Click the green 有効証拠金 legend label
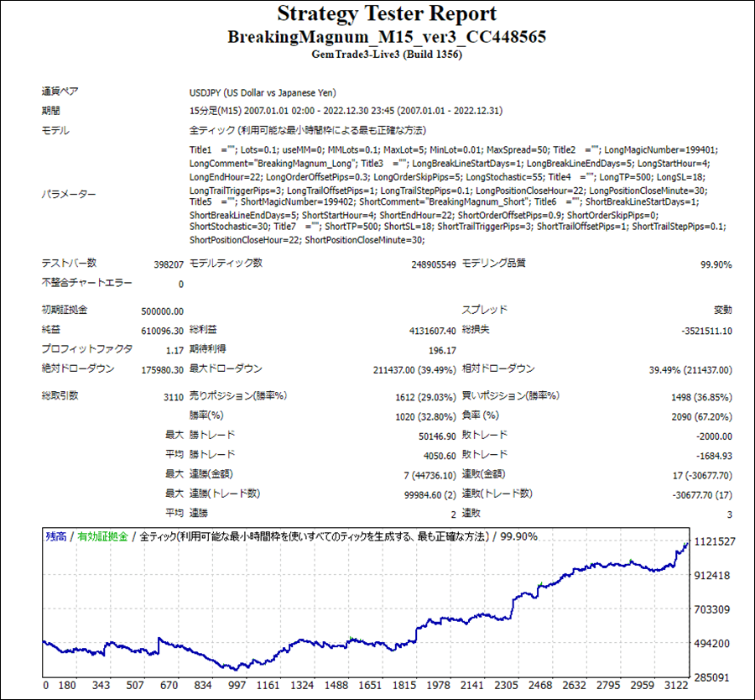 click(104, 536)
